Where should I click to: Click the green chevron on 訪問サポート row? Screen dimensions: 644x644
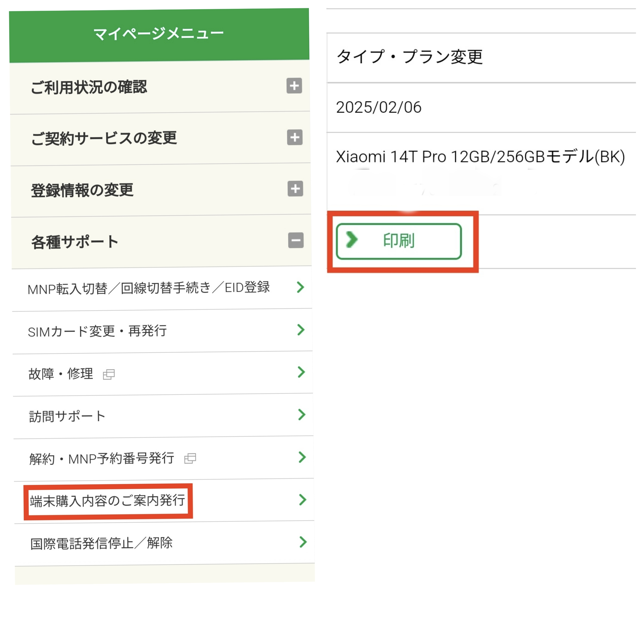[x=302, y=415]
